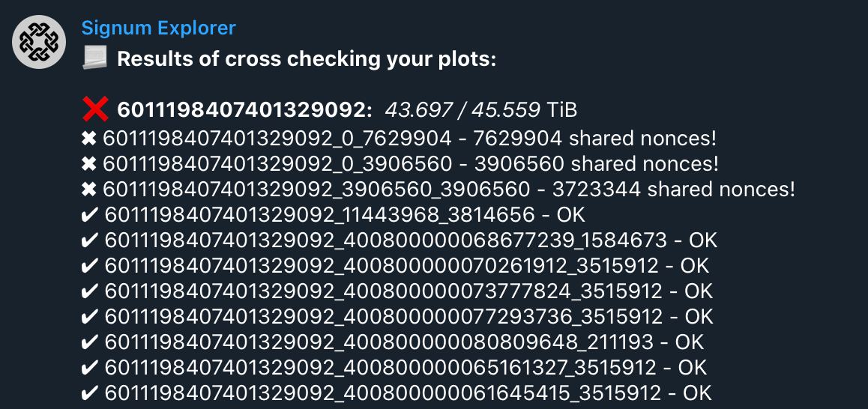Click the check mark beside plot 40080000070261912_3515912

pos(88,266)
